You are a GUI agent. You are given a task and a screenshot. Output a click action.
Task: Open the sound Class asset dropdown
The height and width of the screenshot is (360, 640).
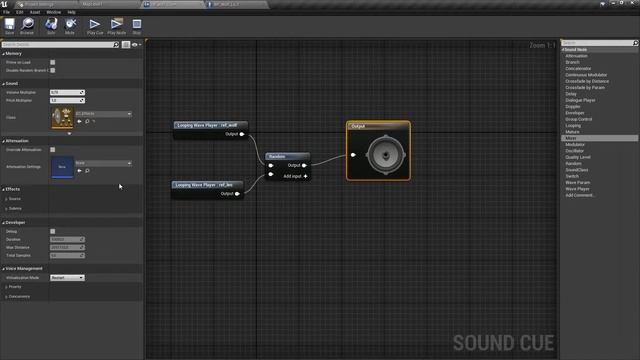104,114
